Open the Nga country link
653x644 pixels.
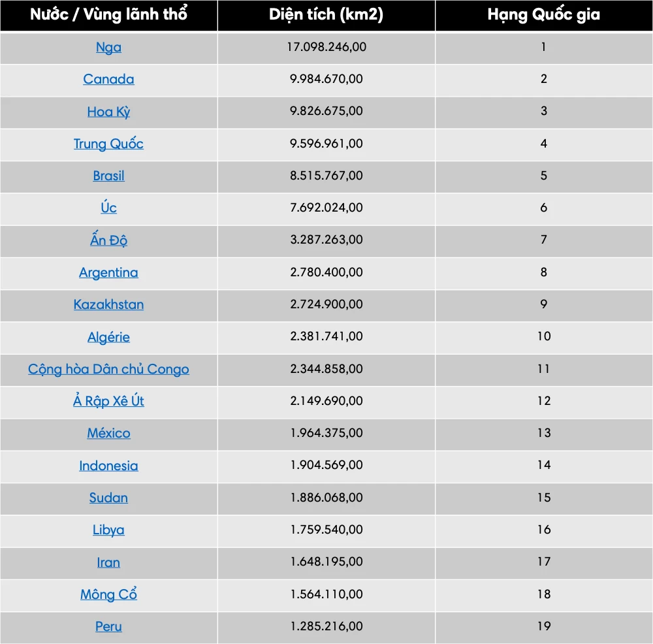(108, 48)
